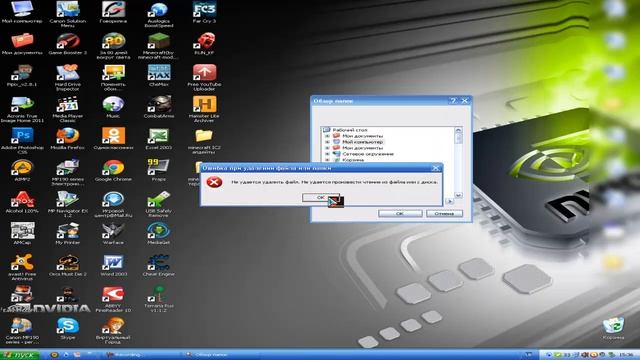The image size is (640, 360).
Task: Click scroll-down arrow in folder tree
Action: pos(458,195)
